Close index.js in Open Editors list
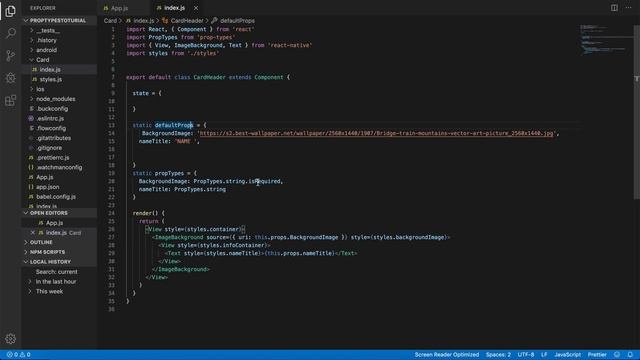Viewport: 640px width, 360px height. 33,233
